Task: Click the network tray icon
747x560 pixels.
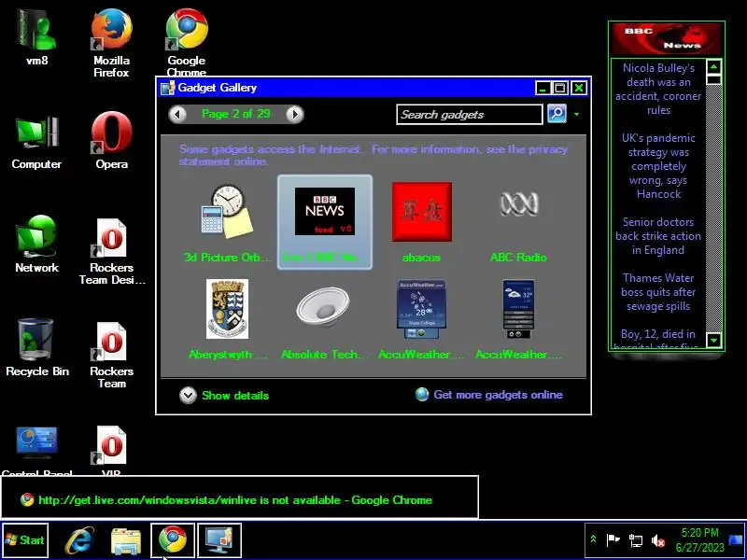Action: click(x=635, y=540)
